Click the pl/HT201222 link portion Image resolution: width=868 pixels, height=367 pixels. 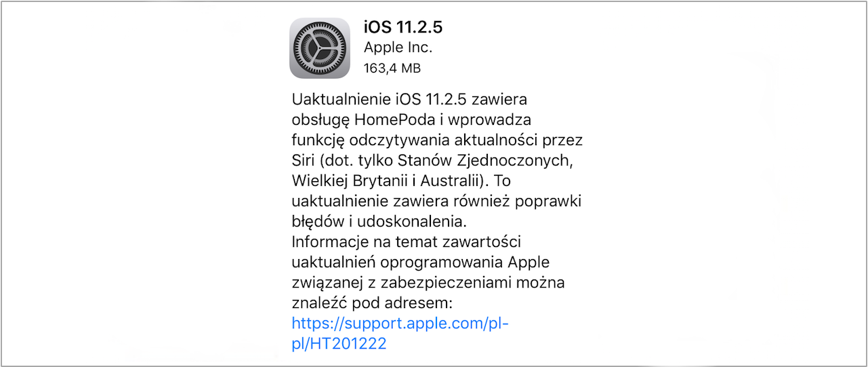point(339,344)
